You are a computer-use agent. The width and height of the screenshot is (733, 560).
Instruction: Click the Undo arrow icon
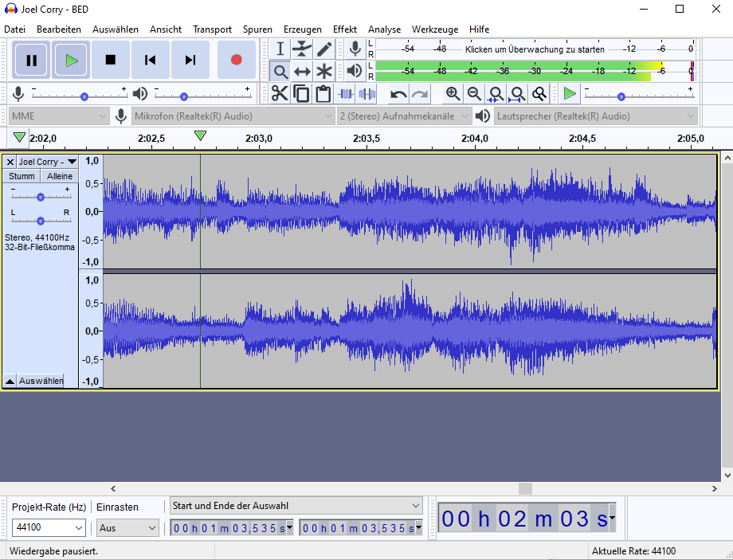pos(398,94)
